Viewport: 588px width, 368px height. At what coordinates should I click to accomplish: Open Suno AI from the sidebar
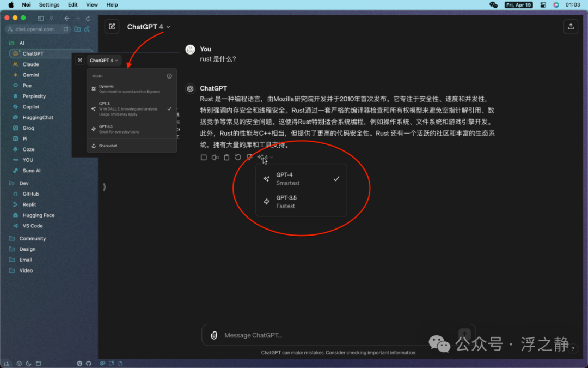32,171
